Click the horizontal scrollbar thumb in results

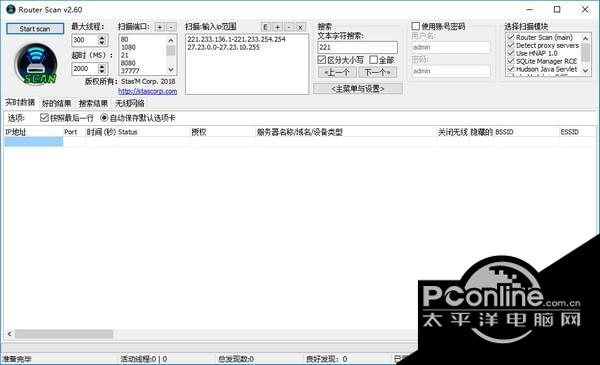click(64, 334)
